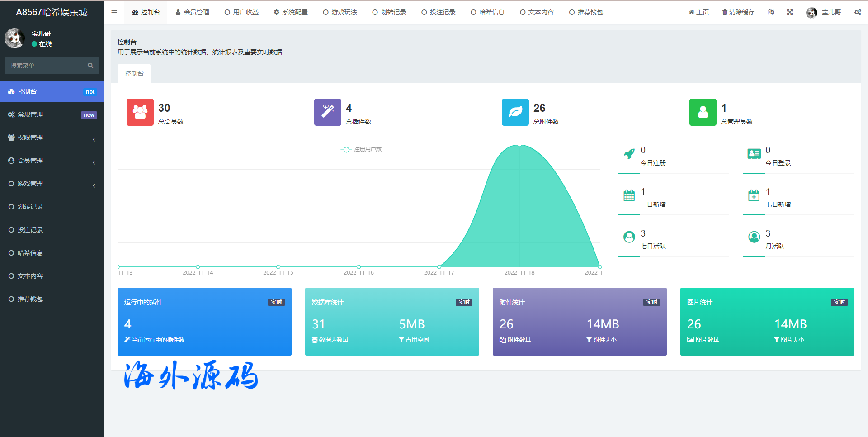Switch to the 系统配置 top tab

(x=290, y=12)
